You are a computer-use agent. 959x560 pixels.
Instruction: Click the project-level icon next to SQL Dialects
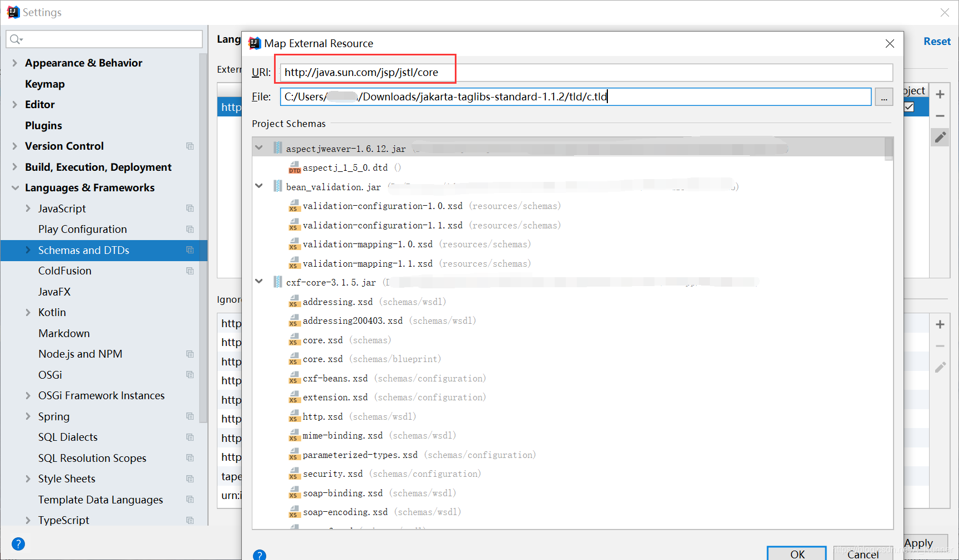click(x=190, y=437)
